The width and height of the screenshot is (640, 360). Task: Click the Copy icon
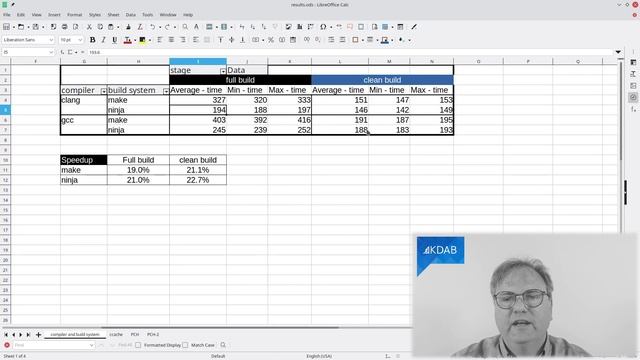pyautogui.click(x=100, y=27)
